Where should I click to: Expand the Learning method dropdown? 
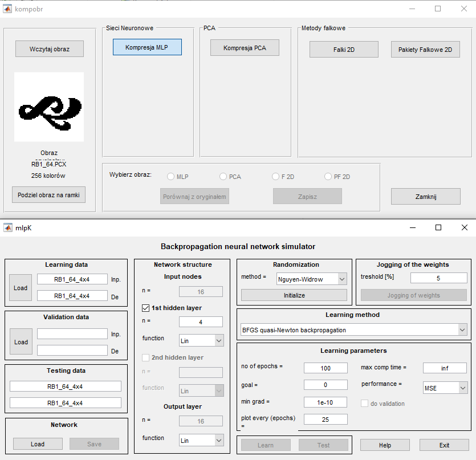353,329
